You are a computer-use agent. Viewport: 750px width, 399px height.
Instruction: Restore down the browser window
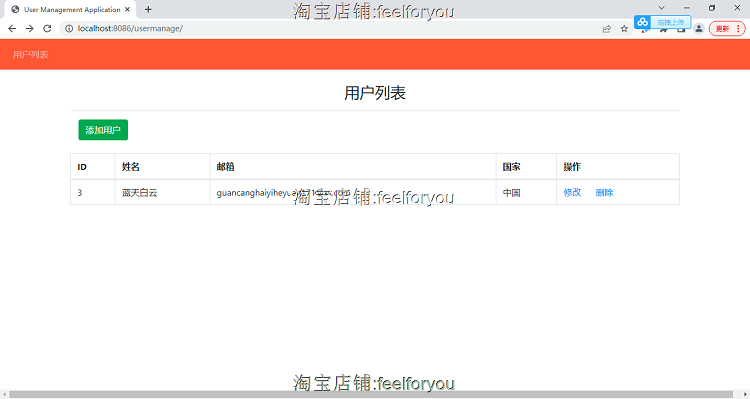[x=712, y=8]
